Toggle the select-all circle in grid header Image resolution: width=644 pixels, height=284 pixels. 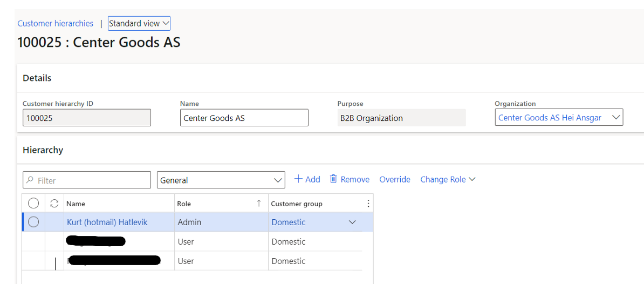coord(33,204)
